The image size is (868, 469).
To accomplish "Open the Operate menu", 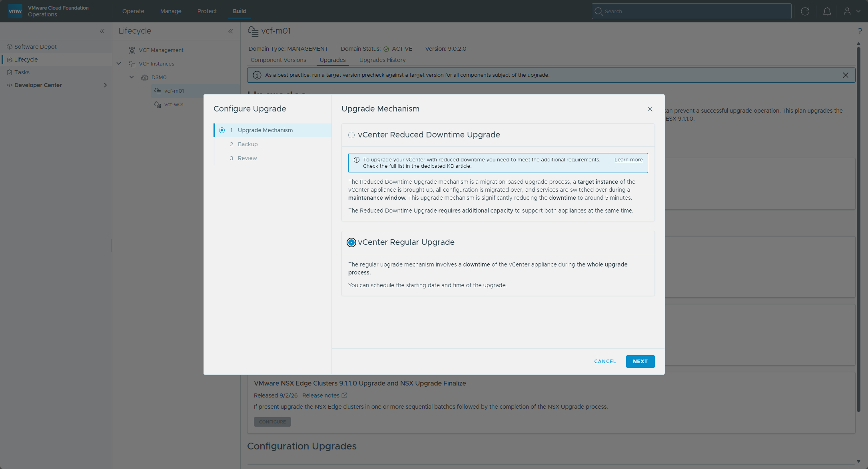I will point(133,11).
